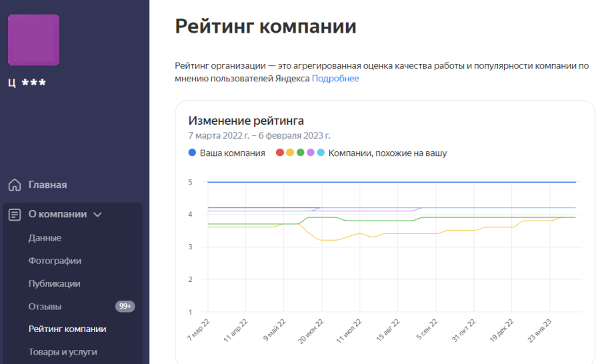Click the Компании, похожие на вашу legend label

(x=387, y=153)
